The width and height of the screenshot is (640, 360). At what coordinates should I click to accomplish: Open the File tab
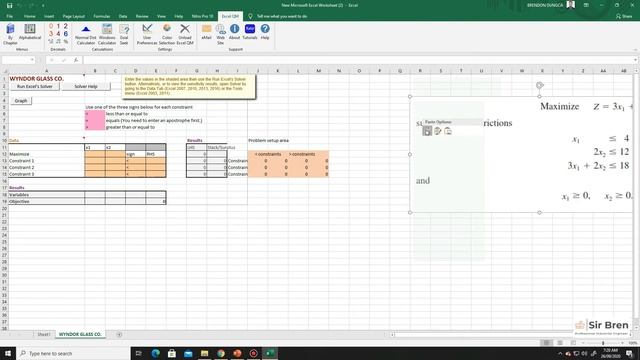(x=9, y=16)
